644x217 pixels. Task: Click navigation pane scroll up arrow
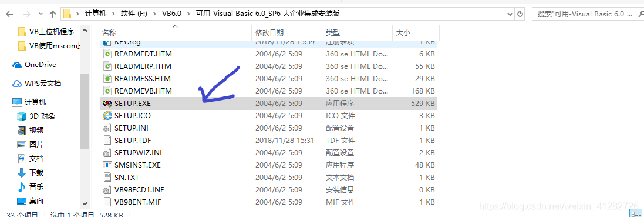click(85, 30)
